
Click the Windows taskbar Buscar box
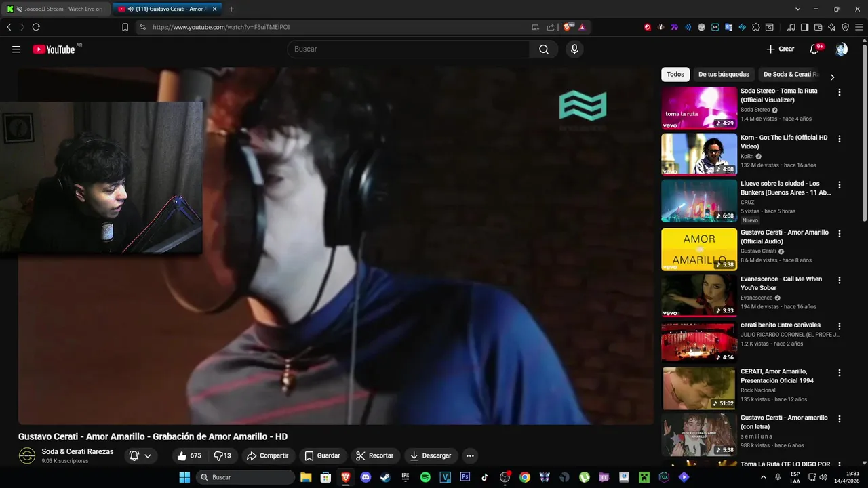(x=245, y=477)
